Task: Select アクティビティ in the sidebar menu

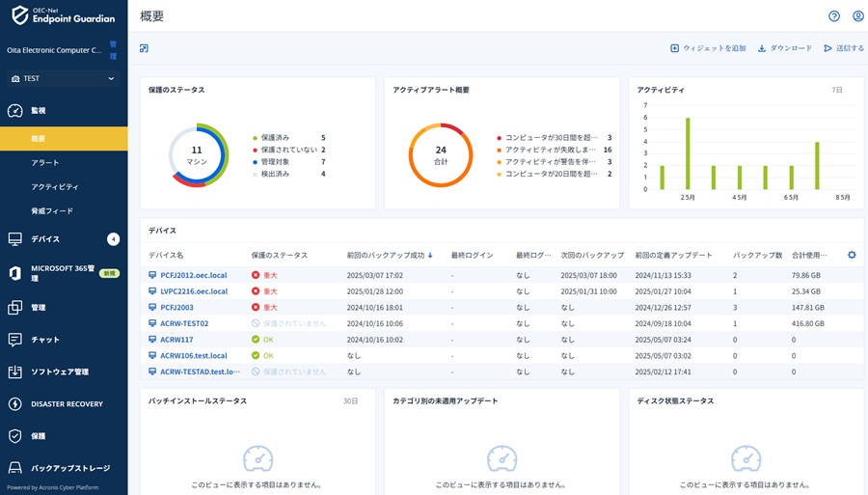Action: (55, 187)
